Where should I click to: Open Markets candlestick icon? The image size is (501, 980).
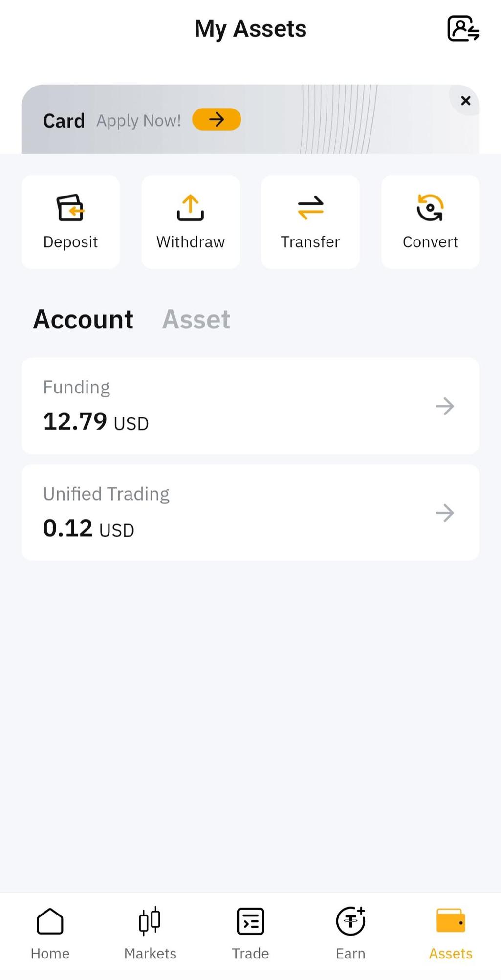tap(150, 921)
